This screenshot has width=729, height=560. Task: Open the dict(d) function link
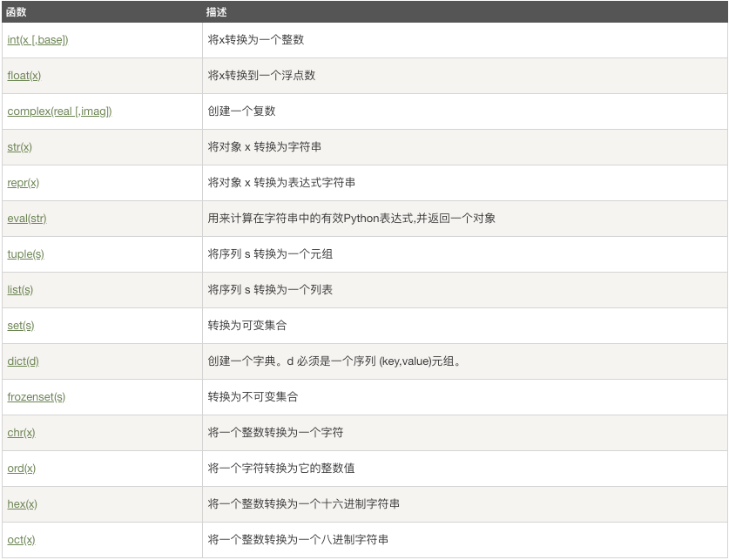point(24,361)
